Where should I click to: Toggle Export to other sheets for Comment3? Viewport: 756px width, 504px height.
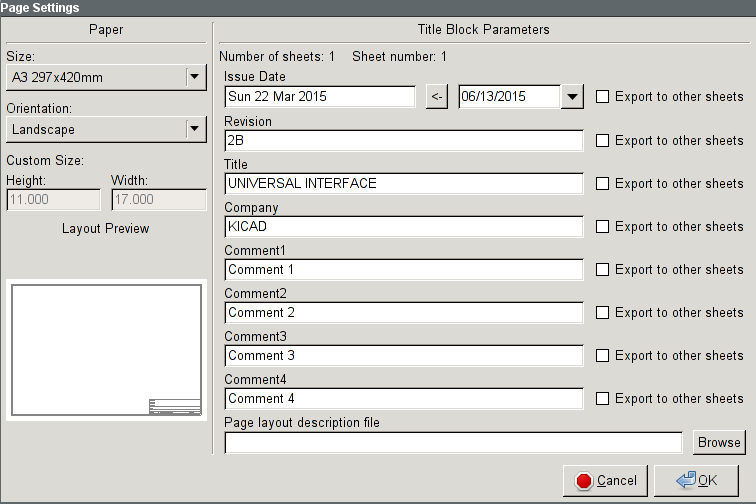[603, 356]
